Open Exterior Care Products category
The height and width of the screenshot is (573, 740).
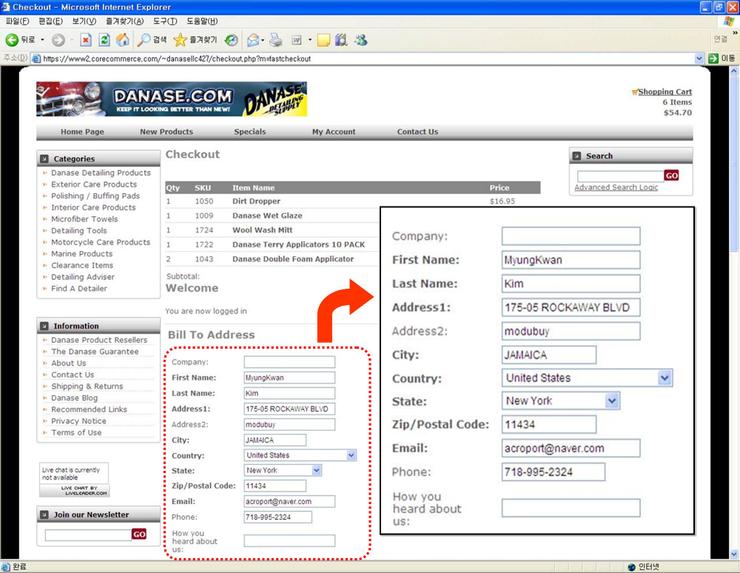(94, 184)
